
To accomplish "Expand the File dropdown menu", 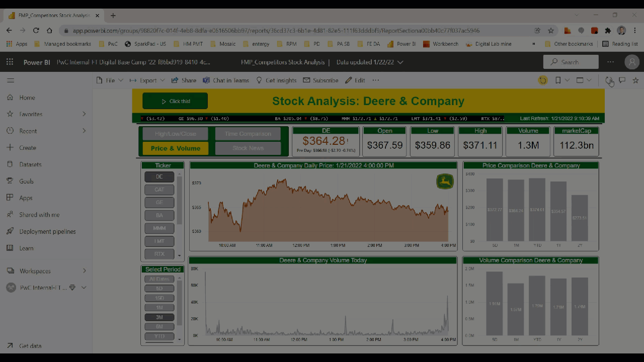I will pyautogui.click(x=110, y=80).
